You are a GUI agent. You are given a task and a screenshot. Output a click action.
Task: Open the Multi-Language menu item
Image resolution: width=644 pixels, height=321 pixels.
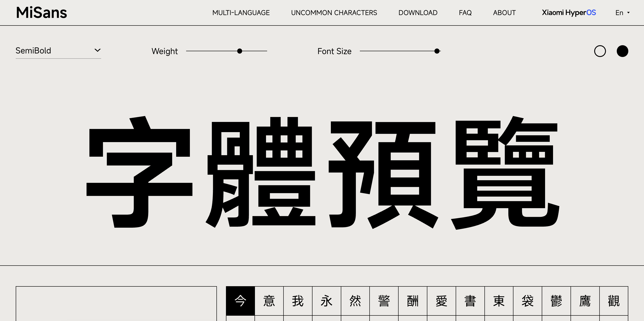[x=241, y=13]
